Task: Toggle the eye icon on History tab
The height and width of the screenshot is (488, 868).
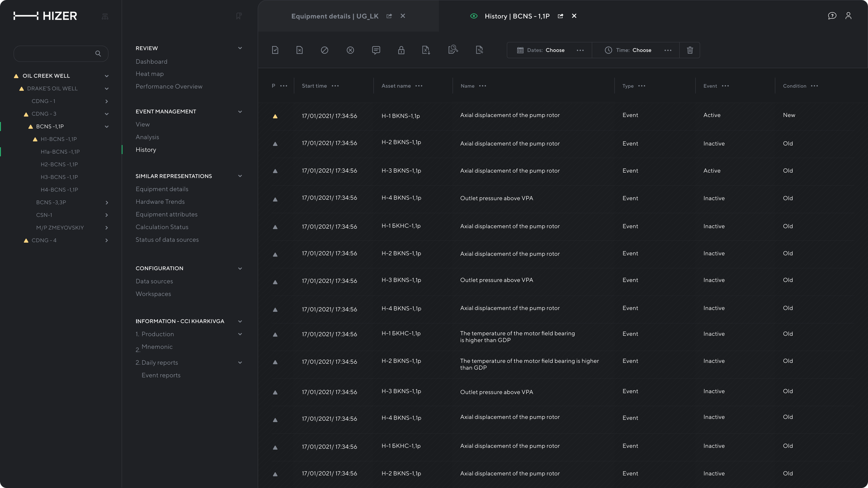Action: click(474, 16)
